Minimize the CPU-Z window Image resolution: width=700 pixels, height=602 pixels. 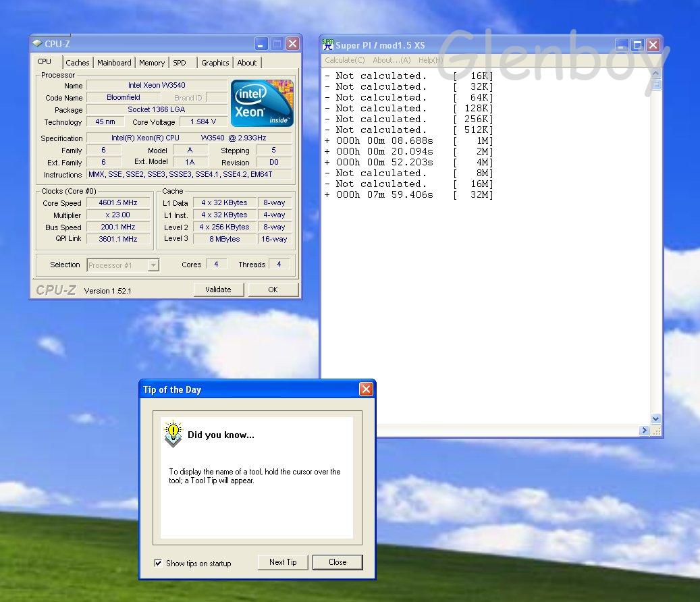(x=261, y=44)
